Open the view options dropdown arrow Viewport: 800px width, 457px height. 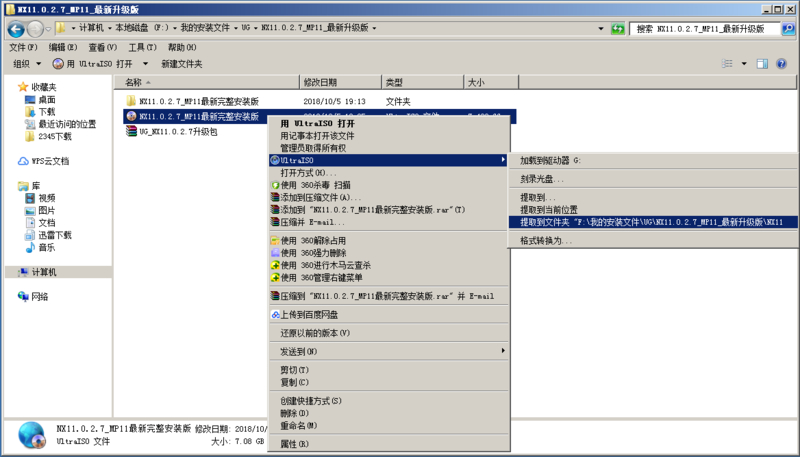[744, 64]
